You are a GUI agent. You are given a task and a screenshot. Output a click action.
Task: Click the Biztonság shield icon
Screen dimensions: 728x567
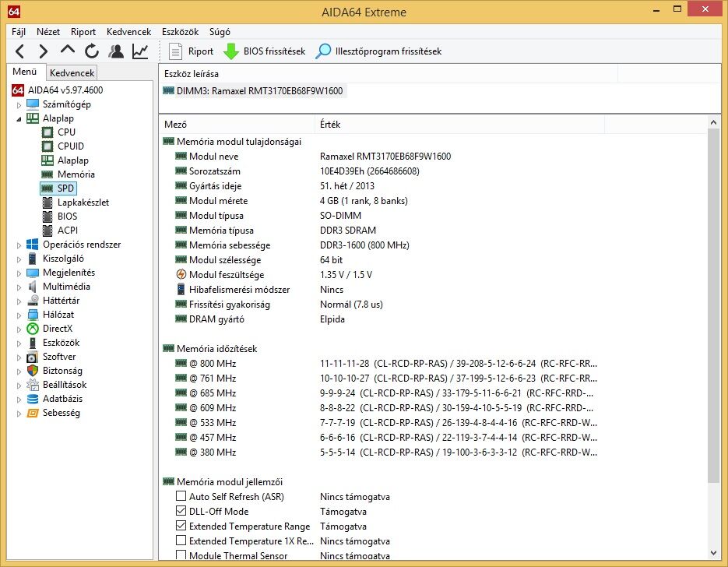33,371
